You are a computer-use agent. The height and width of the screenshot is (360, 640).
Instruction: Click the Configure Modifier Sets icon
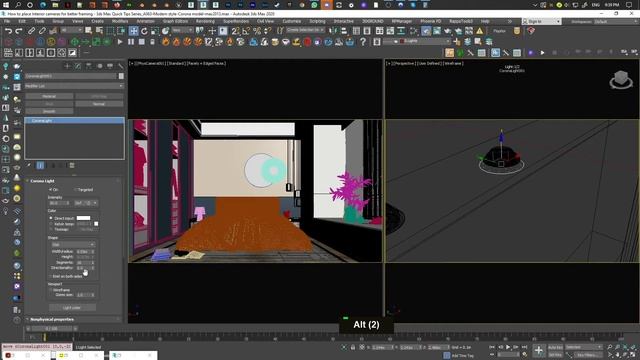[x=72, y=165]
